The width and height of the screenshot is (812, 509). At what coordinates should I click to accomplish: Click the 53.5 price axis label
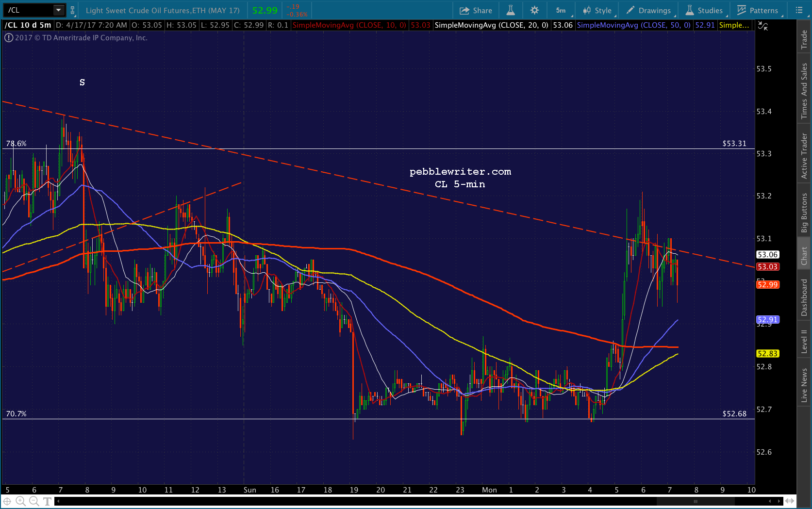pos(764,69)
